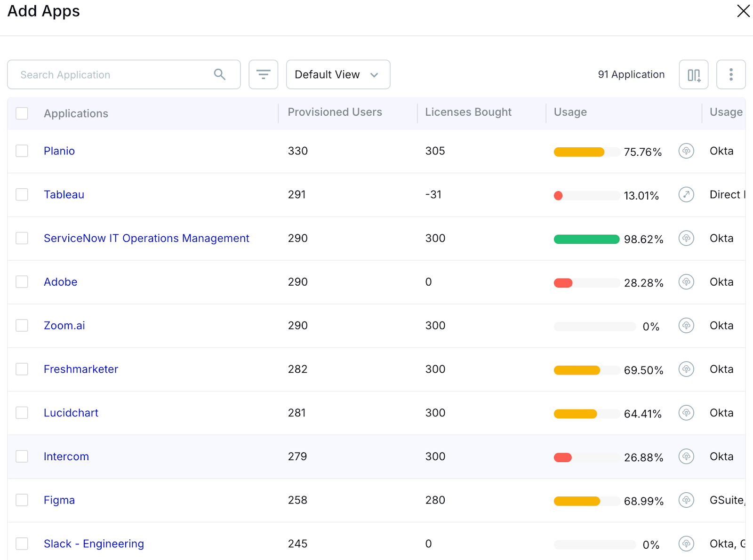
Task: Click the usage source icon in Figma row
Action: tap(686, 500)
